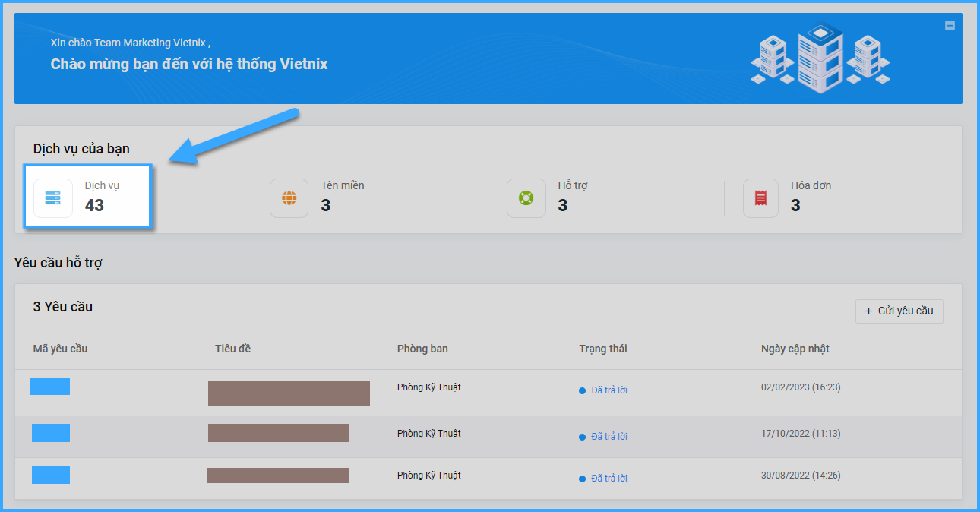Click Phòng Kỹ Thuật in the 17/10/2022 row
Image resolution: width=980 pixels, height=512 pixels.
pos(429,434)
